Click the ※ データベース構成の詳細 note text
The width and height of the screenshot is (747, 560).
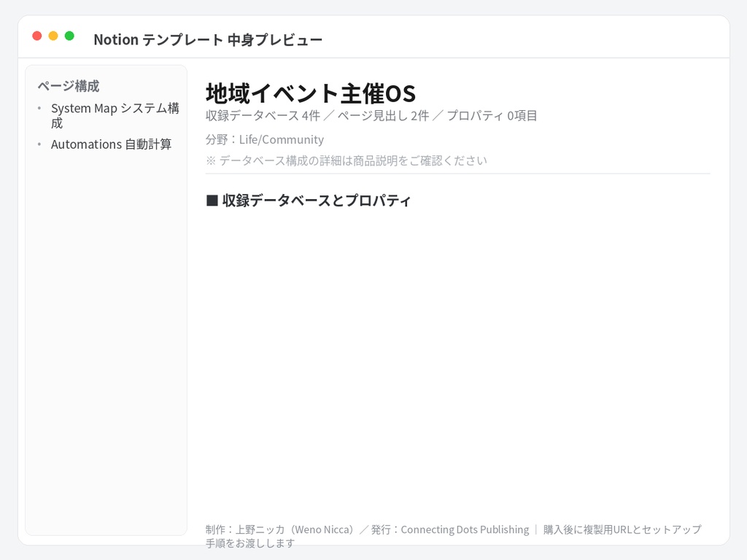tap(347, 160)
